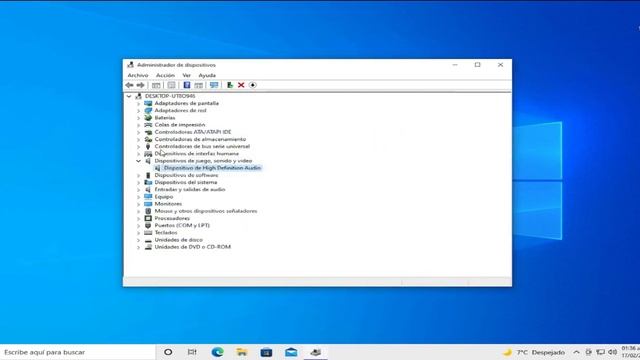Screen dimensions: 640x360
Task: Click the red X uninstall device icon
Action: 241,85
